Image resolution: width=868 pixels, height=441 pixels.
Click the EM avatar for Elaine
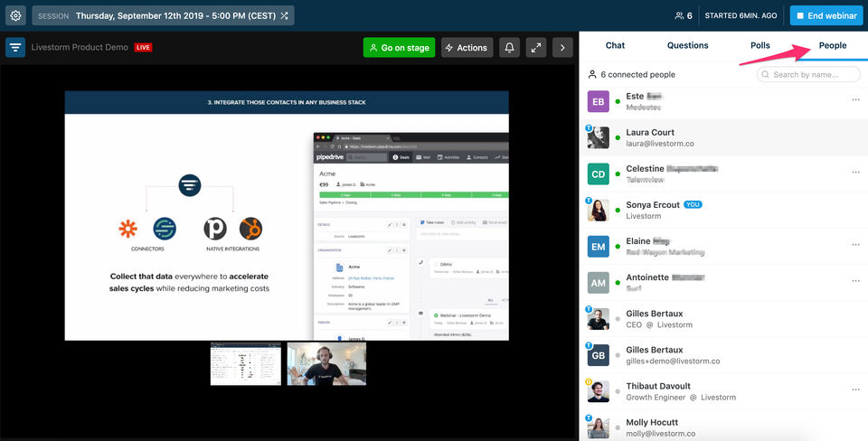point(599,247)
